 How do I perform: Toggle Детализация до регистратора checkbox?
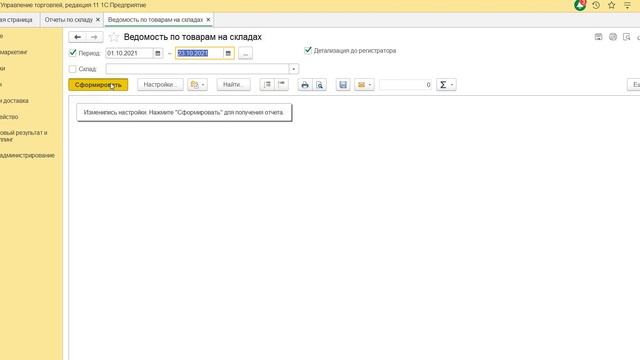[308, 51]
